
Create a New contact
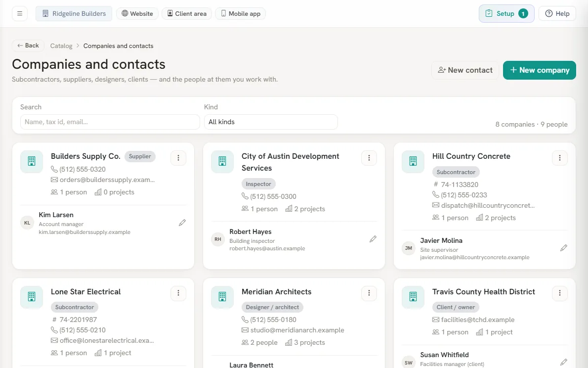(x=465, y=70)
